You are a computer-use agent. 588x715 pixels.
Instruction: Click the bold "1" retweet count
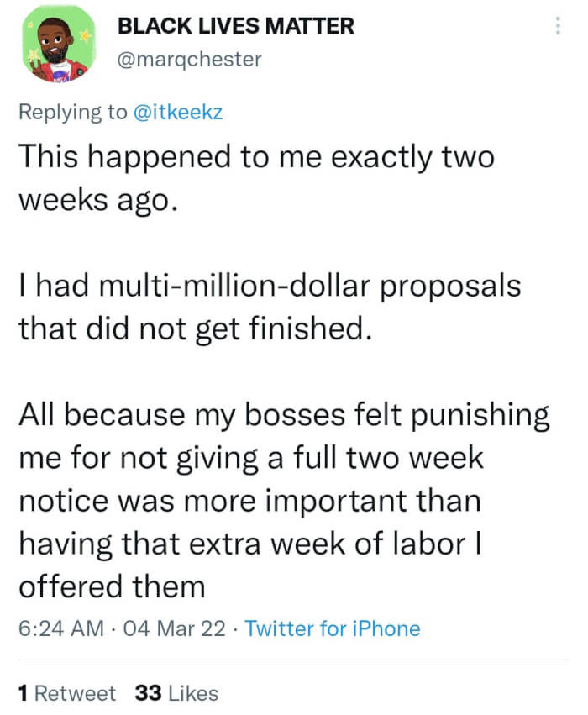click(23, 693)
